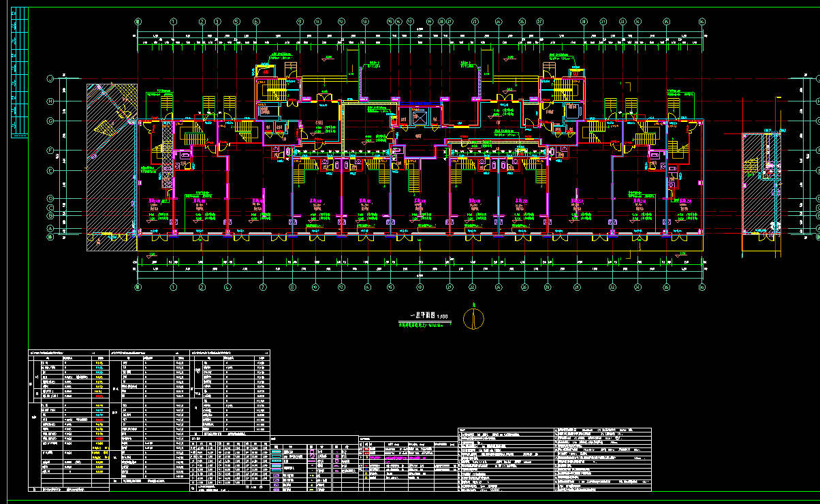Select axis bubble E on left side

coord(50,170)
